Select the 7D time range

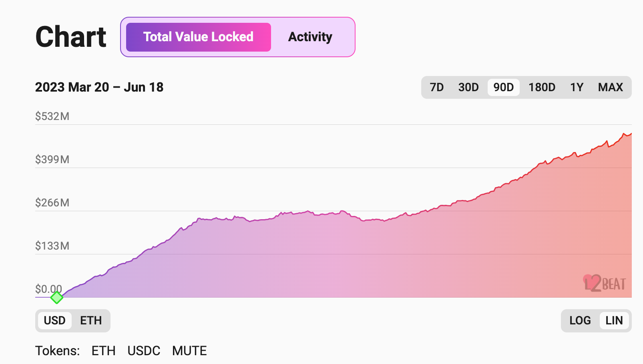[x=437, y=87]
